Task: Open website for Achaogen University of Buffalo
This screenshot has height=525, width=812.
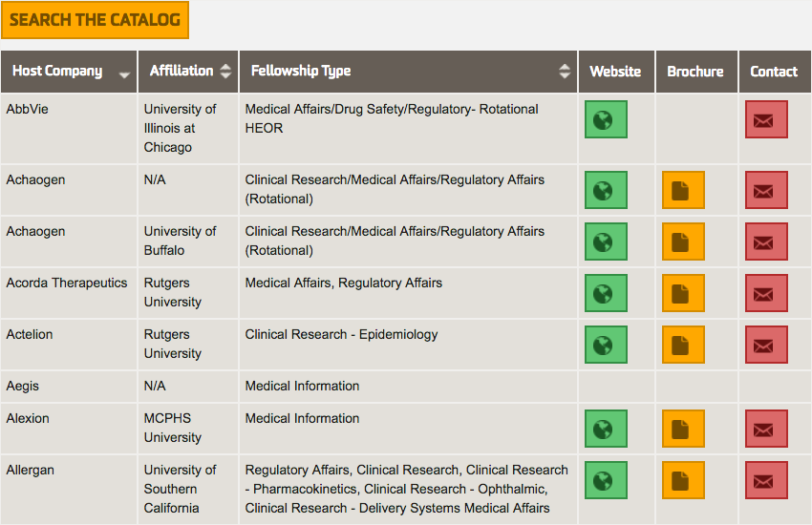Action: click(606, 241)
